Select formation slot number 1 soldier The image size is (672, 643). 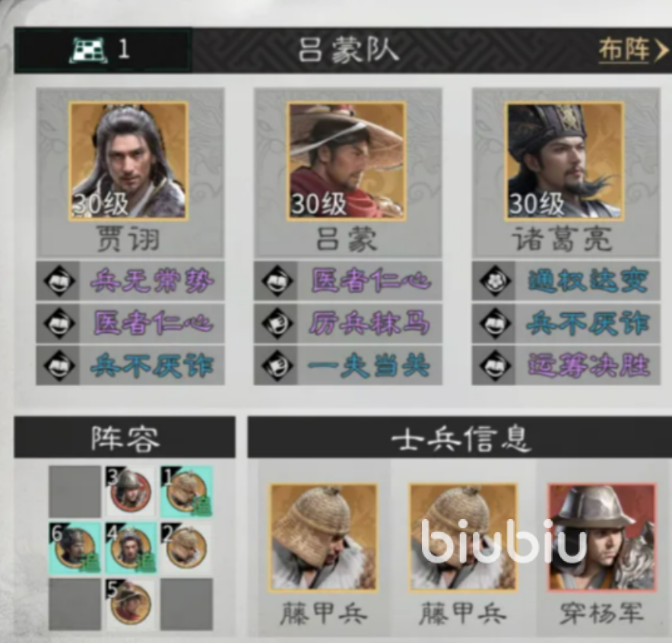(186, 491)
